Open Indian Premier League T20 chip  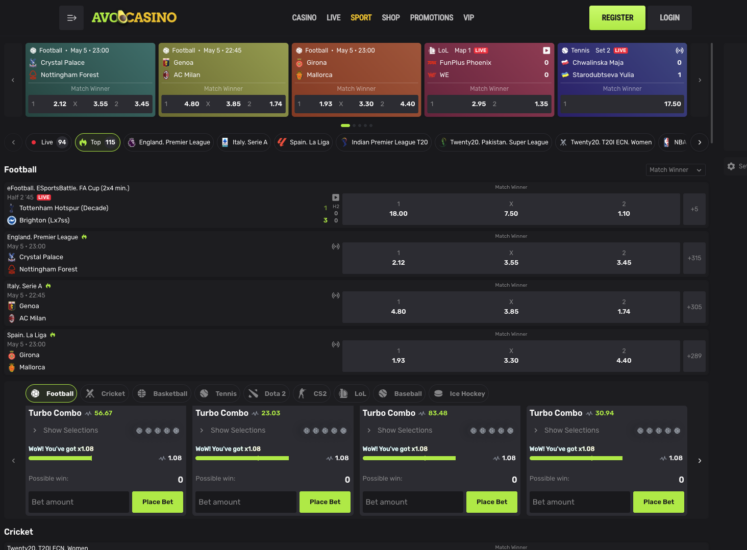click(384, 142)
